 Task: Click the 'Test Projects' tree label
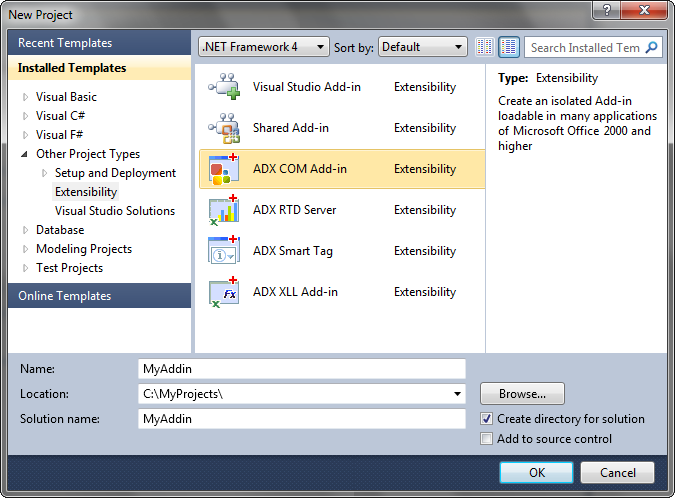pyautogui.click(x=70, y=268)
